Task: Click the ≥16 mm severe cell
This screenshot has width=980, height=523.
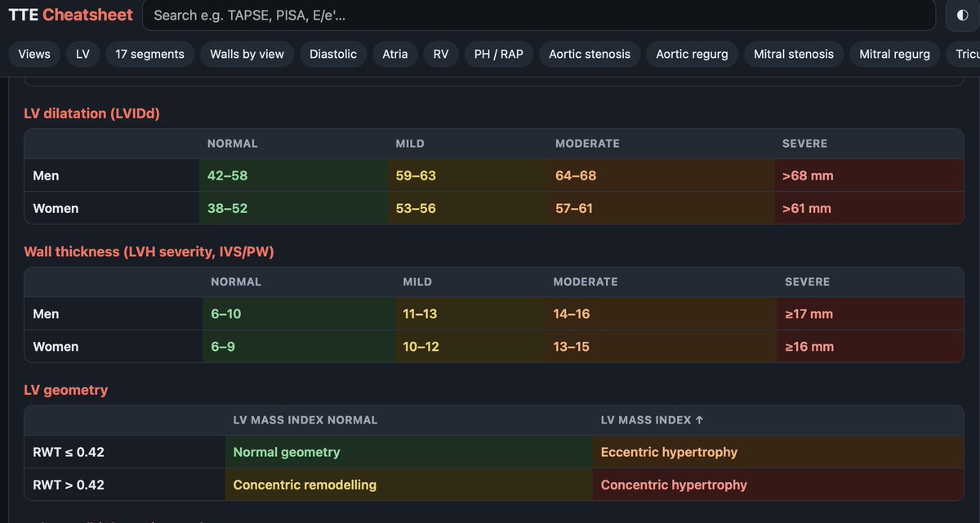Action: click(871, 347)
